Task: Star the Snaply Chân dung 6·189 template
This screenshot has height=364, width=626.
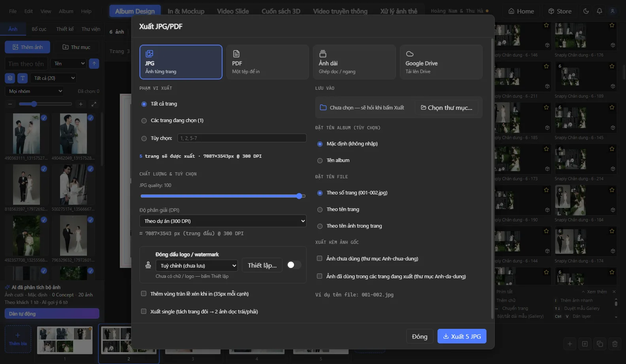Action: tap(612, 66)
